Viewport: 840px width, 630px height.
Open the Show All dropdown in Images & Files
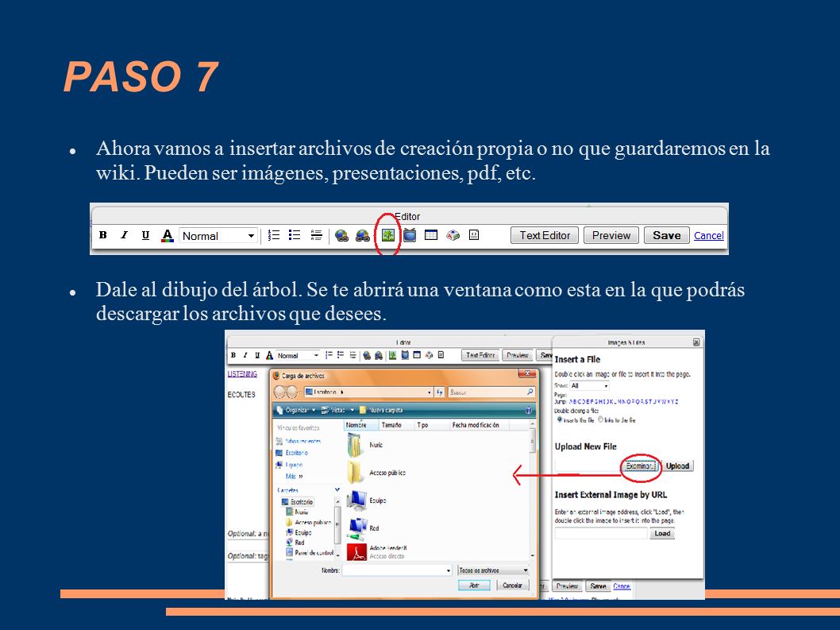click(x=589, y=385)
